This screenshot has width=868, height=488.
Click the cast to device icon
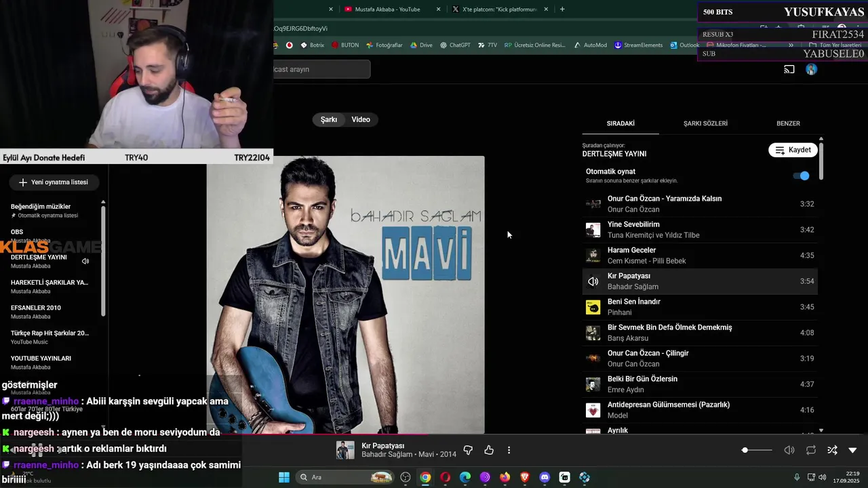[x=789, y=69]
